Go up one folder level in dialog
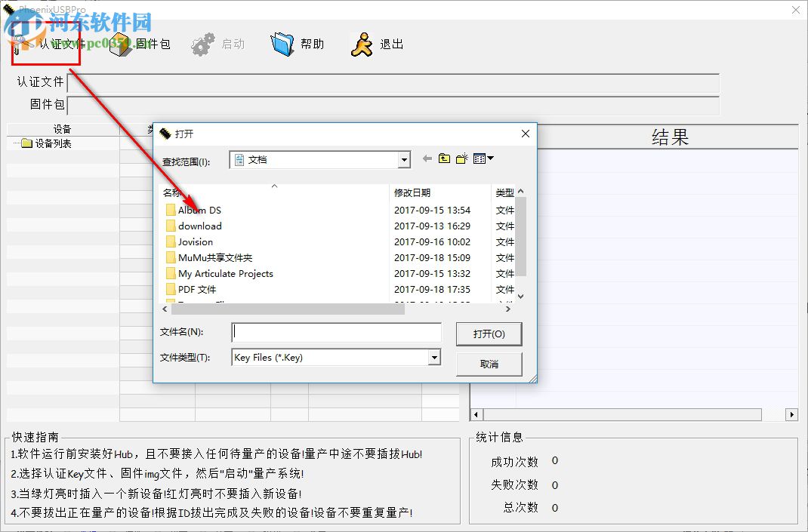808x532 pixels. click(444, 158)
